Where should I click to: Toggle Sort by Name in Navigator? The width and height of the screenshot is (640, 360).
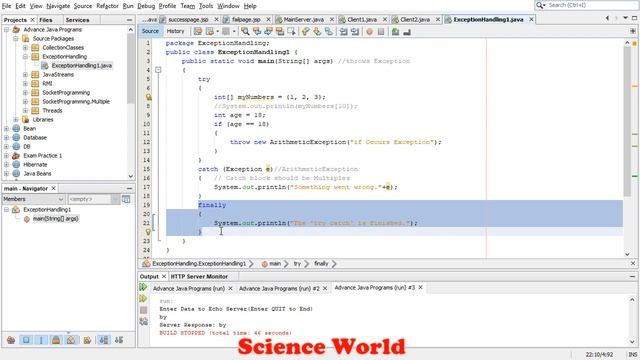coord(104,340)
